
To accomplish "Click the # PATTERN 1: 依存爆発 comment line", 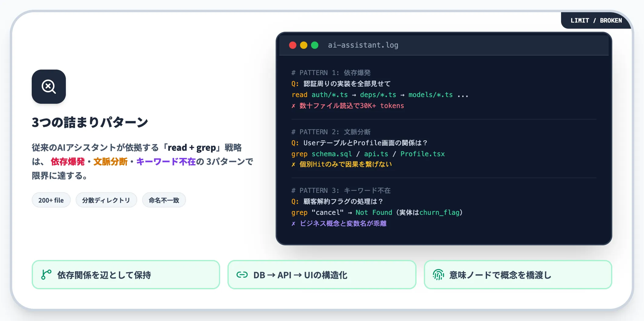I will 331,73.
